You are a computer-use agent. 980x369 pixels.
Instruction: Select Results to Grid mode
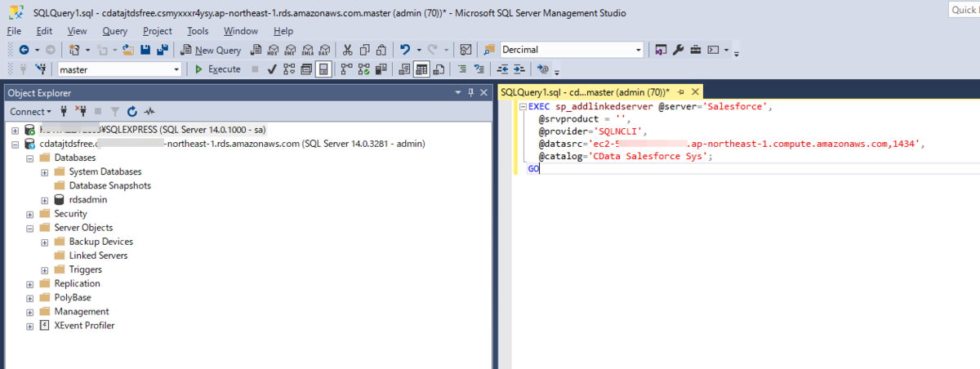pyautogui.click(x=421, y=69)
